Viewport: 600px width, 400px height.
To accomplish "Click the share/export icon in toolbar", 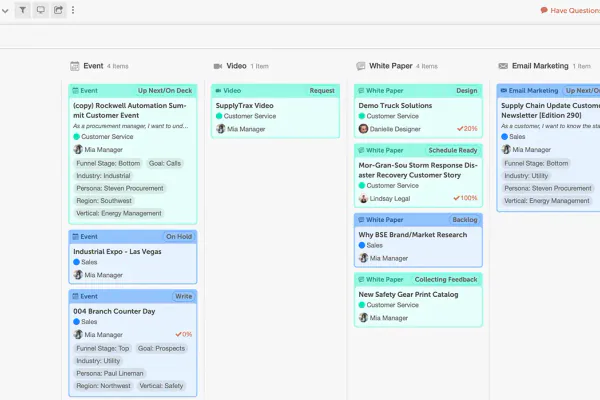I will [x=58, y=10].
